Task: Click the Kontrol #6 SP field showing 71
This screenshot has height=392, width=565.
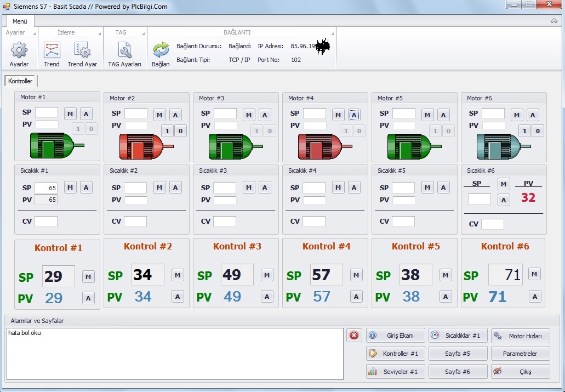Action: point(505,275)
